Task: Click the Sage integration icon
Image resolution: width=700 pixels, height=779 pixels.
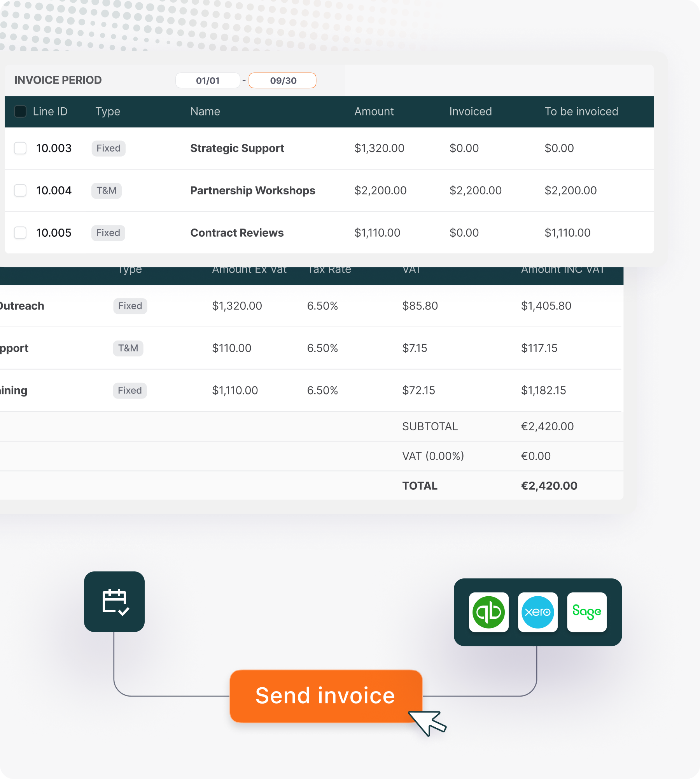Action: pos(587,612)
